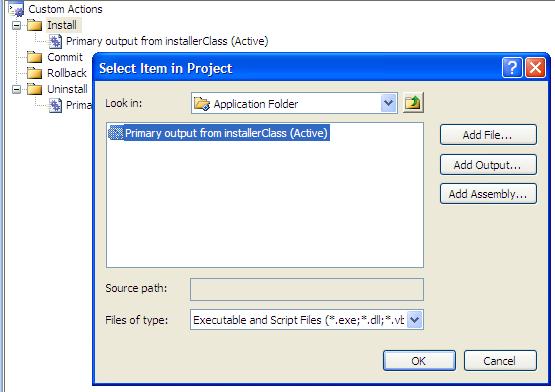Go up one folder level
555x392 pixels.
click(x=413, y=103)
